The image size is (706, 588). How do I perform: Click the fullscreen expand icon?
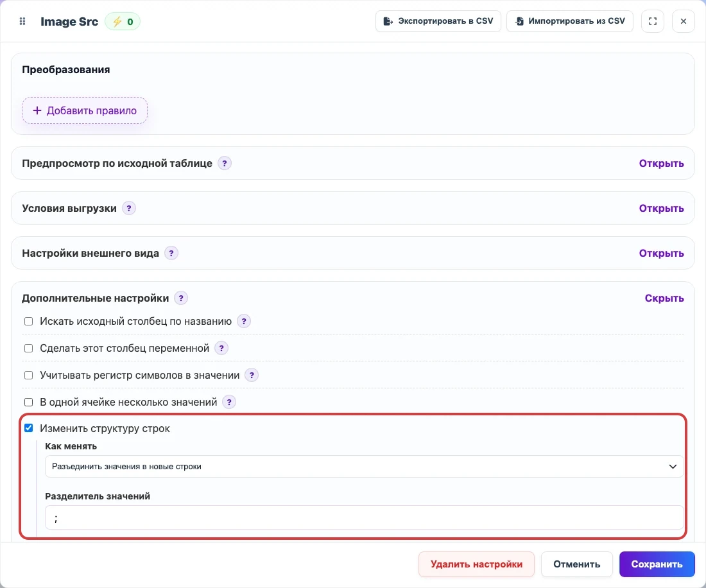pyautogui.click(x=653, y=21)
